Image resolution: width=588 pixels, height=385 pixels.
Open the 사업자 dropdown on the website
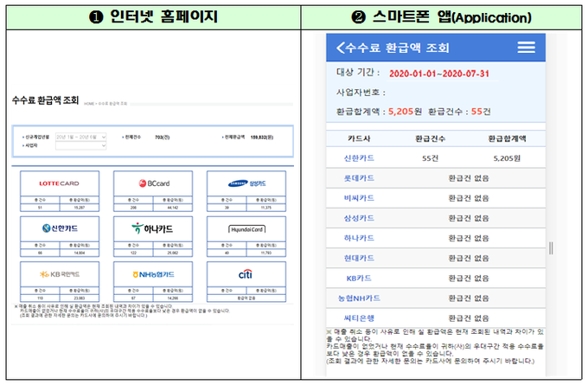click(x=81, y=145)
